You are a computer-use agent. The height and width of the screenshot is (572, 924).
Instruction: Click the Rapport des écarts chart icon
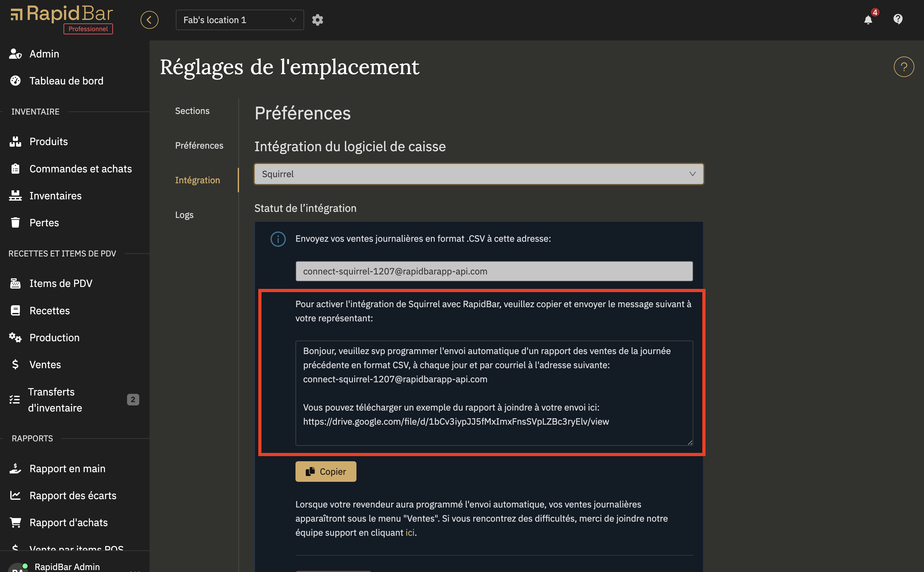[x=15, y=495]
